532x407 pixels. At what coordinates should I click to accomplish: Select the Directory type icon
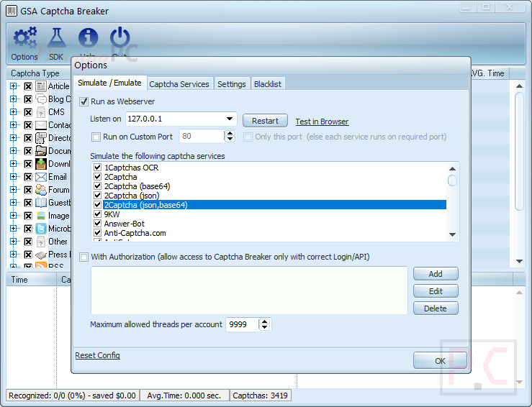(x=41, y=138)
